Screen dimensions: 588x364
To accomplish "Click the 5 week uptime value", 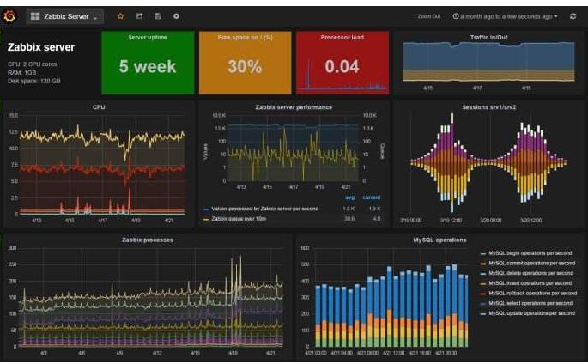I will (148, 67).
